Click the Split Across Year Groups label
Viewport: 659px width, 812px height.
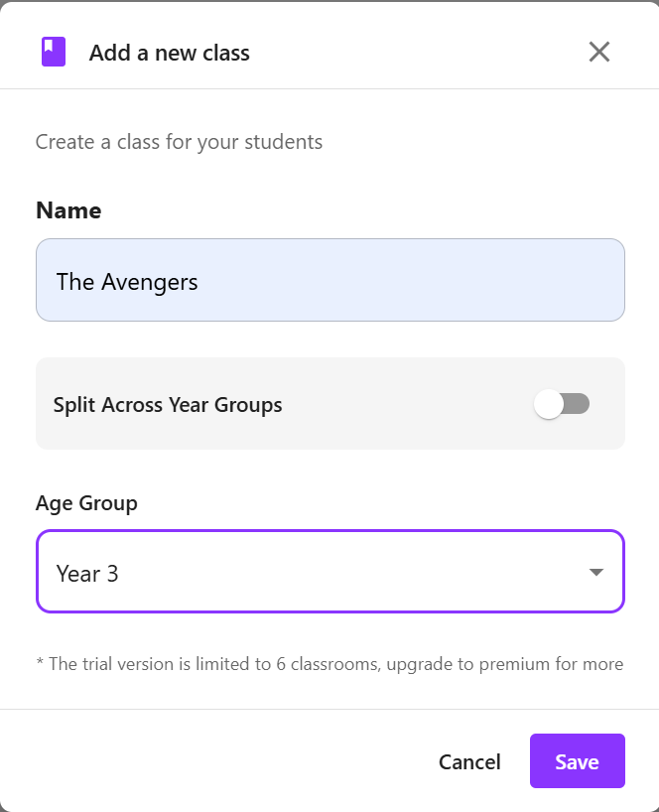pyautogui.click(x=168, y=405)
